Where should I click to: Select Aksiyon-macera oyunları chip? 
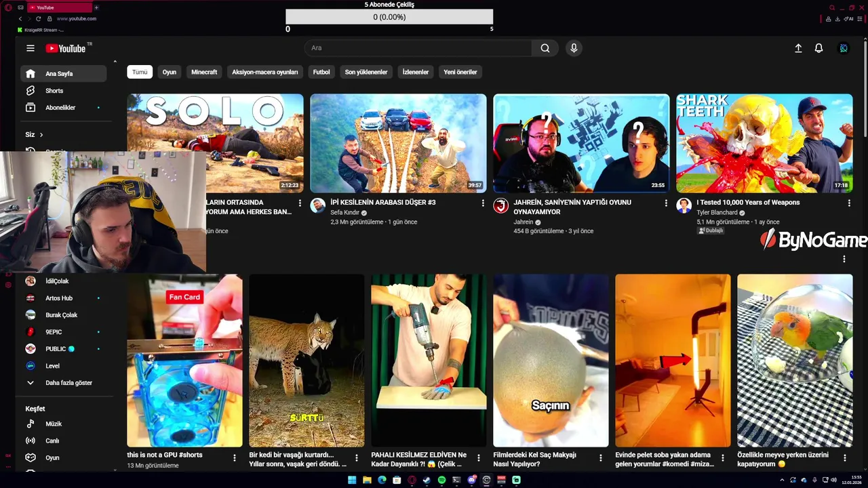(265, 72)
